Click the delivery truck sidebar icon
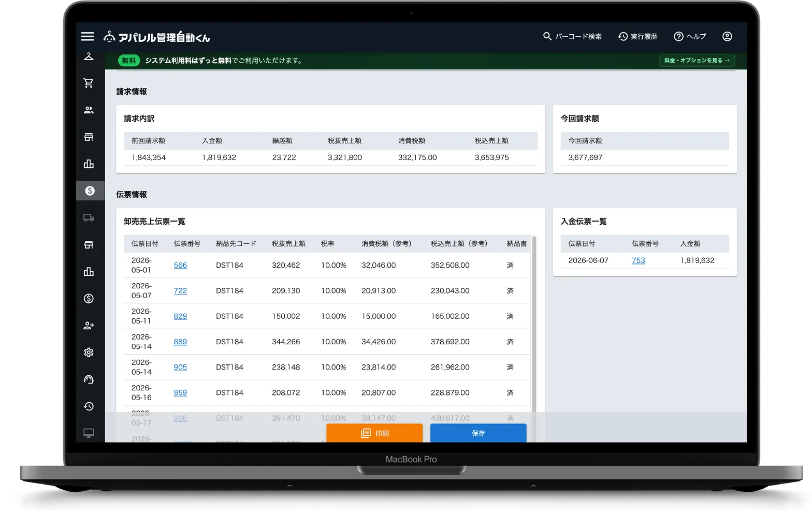The image size is (812, 513). [89, 218]
